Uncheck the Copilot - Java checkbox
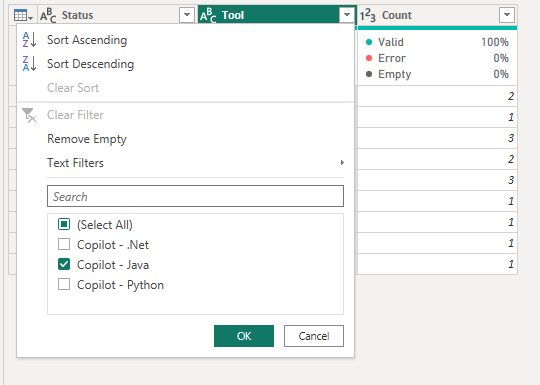The image size is (540, 385). (64, 264)
